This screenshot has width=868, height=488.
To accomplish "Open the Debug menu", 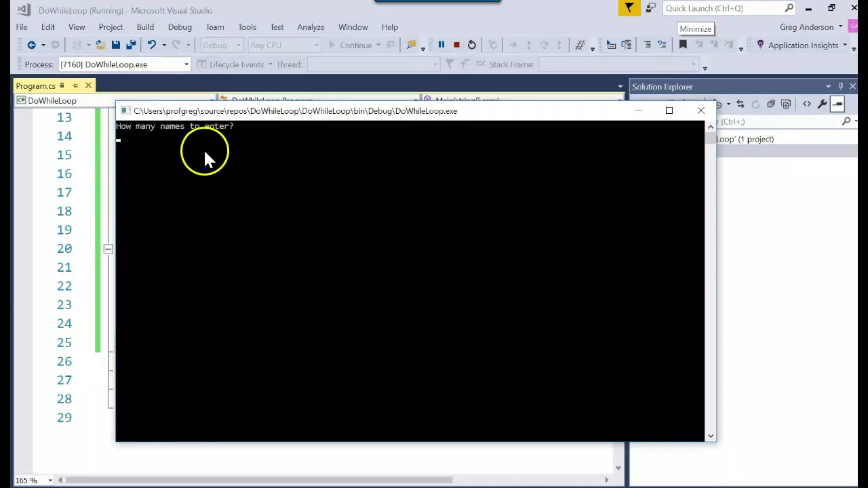I will 180,27.
